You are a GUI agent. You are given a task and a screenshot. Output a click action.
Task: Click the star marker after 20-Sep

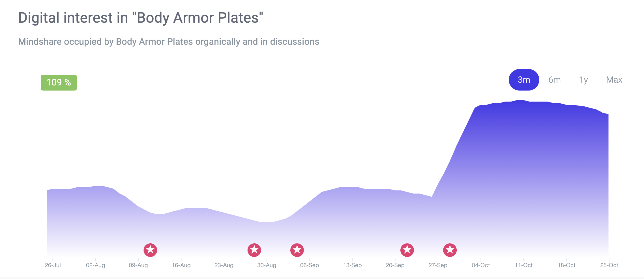click(x=407, y=250)
